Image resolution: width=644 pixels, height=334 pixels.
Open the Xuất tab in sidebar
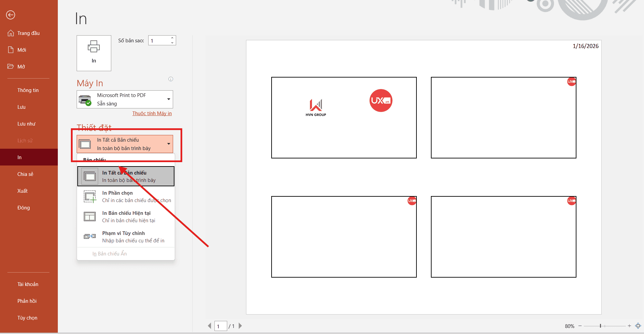point(23,191)
